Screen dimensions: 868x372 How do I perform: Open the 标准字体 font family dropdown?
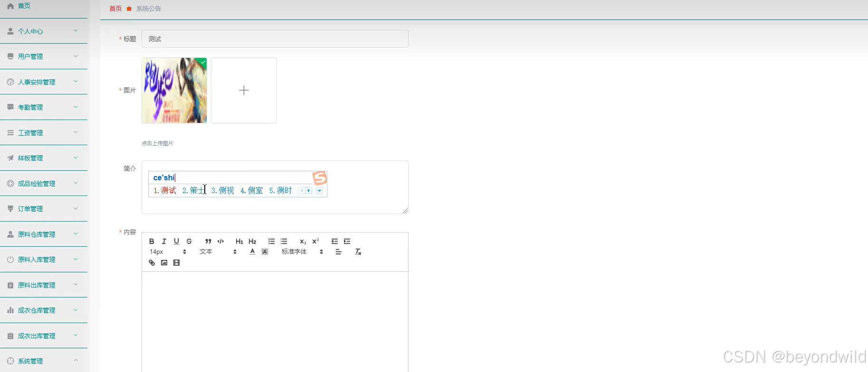[303, 251]
